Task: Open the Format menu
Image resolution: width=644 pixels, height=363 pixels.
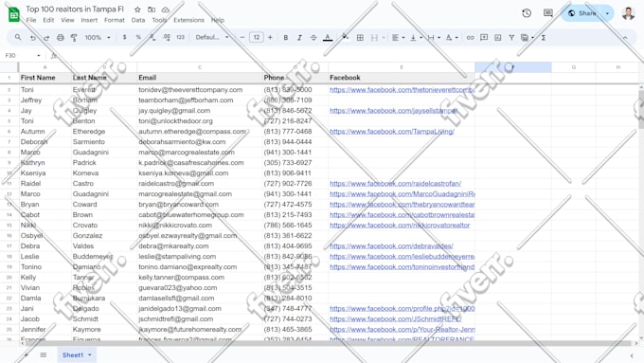Action: point(115,20)
